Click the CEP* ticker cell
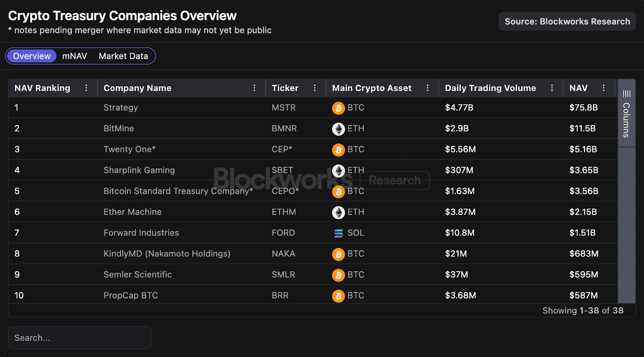This screenshot has width=644, height=357. 282,149
